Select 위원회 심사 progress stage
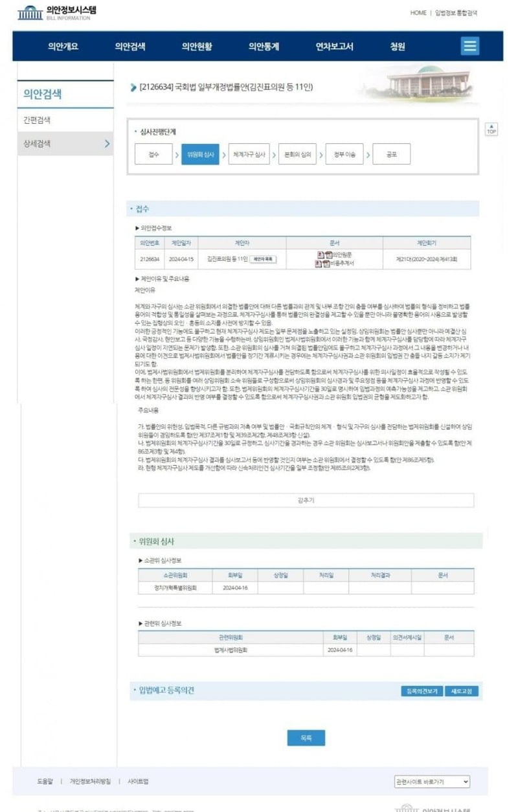Image resolution: width=518 pixels, height=812 pixels. (x=200, y=155)
